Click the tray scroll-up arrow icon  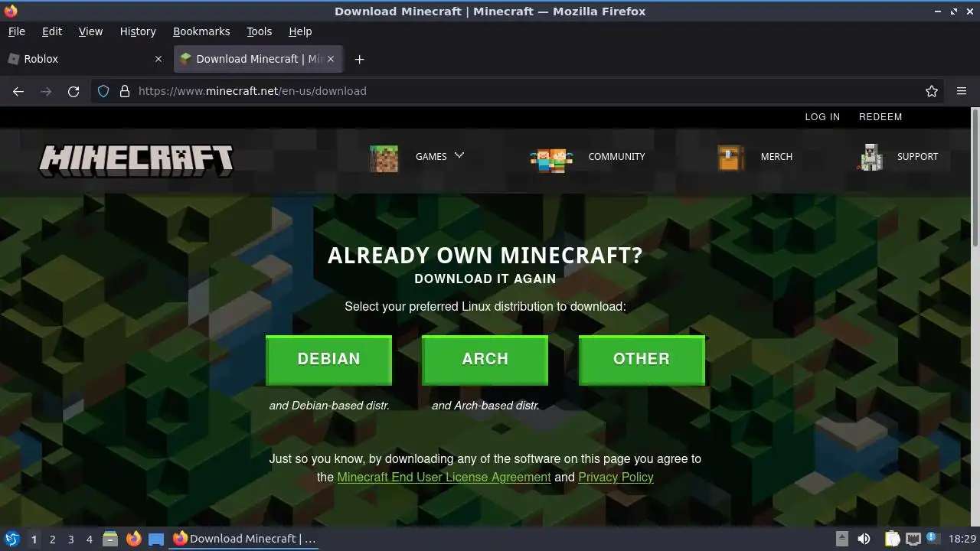[x=841, y=539]
